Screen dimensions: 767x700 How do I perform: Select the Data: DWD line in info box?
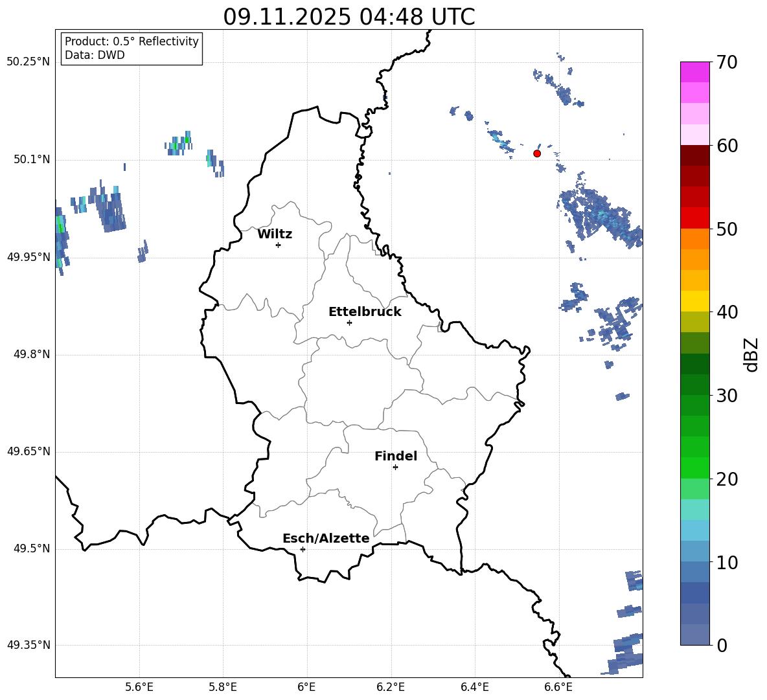[x=95, y=56]
